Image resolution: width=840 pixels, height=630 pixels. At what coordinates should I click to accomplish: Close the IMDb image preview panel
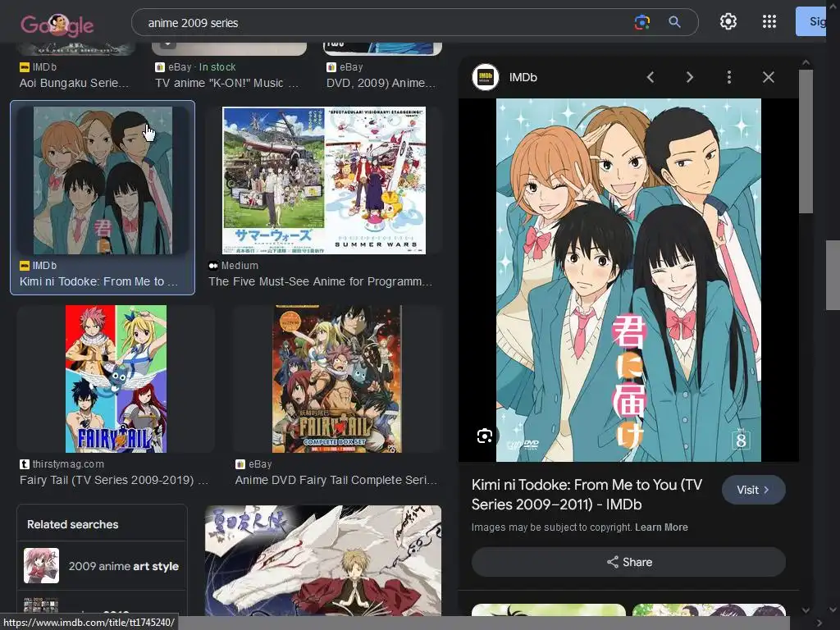click(x=768, y=77)
